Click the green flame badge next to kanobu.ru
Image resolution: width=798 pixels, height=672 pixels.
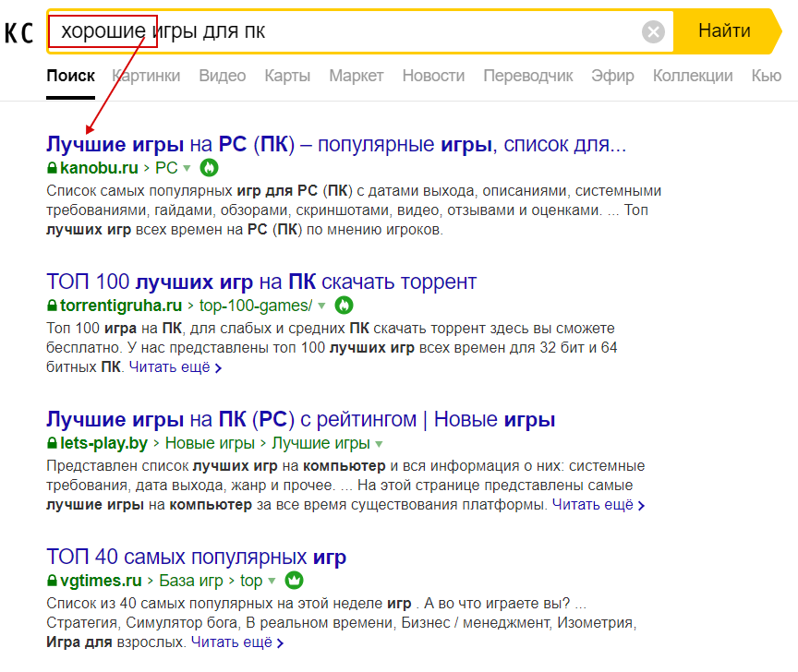pos(209,168)
